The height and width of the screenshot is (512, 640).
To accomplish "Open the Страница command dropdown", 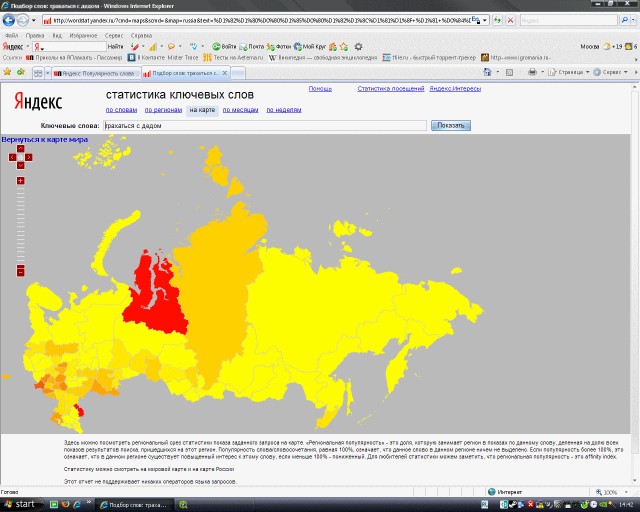I will coord(569,72).
